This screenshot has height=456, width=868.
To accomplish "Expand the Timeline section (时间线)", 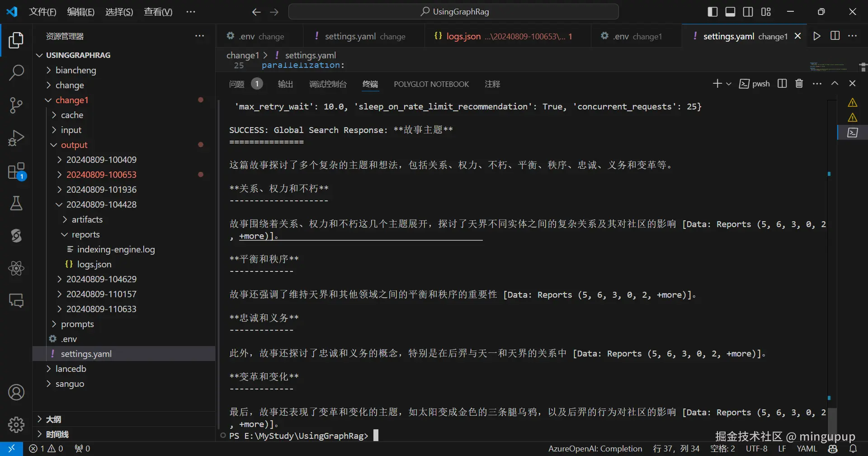I will click(124, 434).
